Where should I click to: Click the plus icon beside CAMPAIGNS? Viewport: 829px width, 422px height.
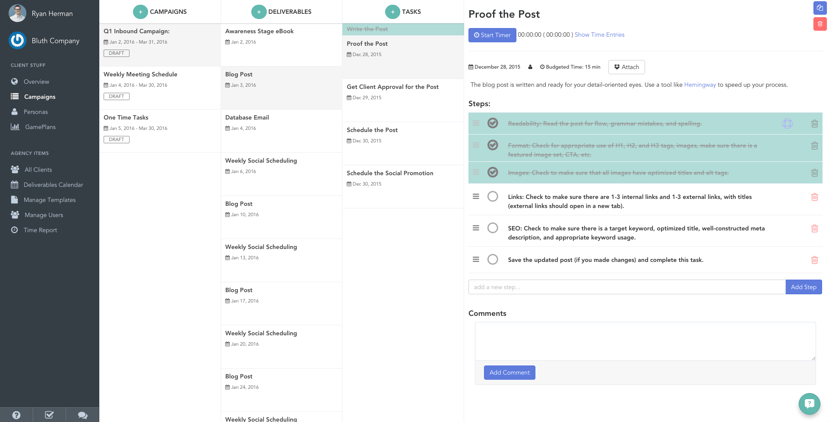click(140, 11)
